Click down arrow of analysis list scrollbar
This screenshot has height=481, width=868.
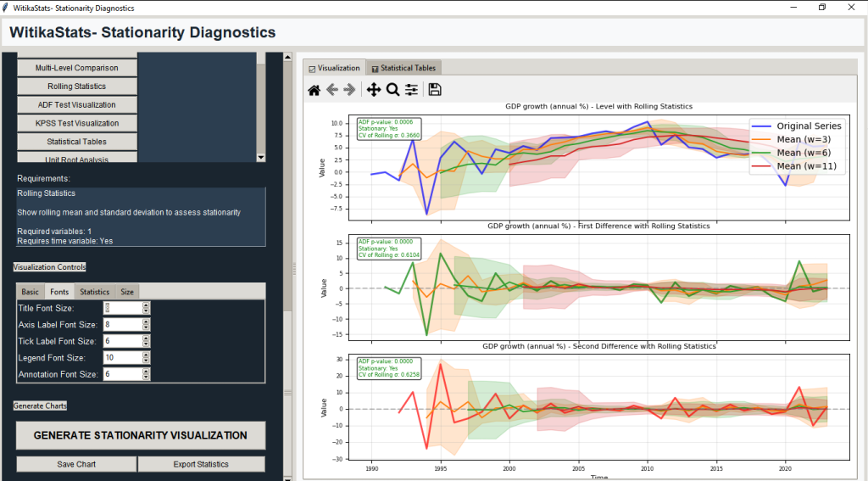[261, 158]
